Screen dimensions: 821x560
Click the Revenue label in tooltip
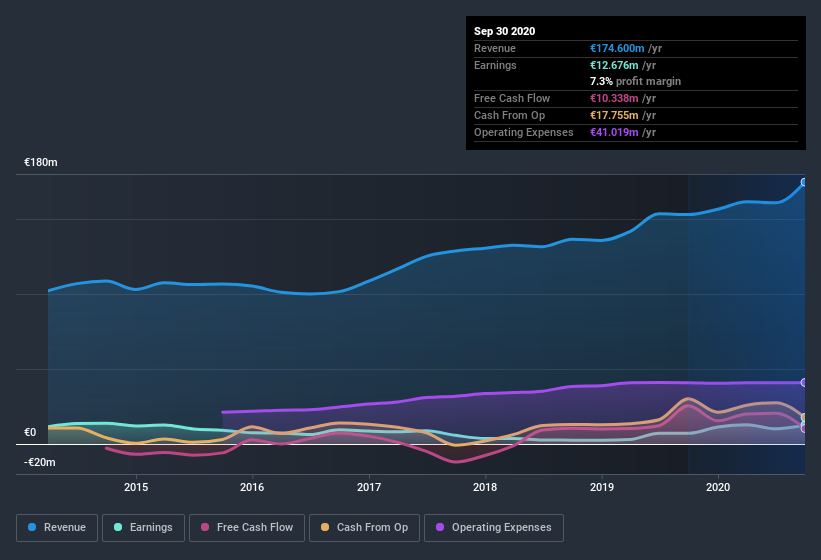coord(495,48)
